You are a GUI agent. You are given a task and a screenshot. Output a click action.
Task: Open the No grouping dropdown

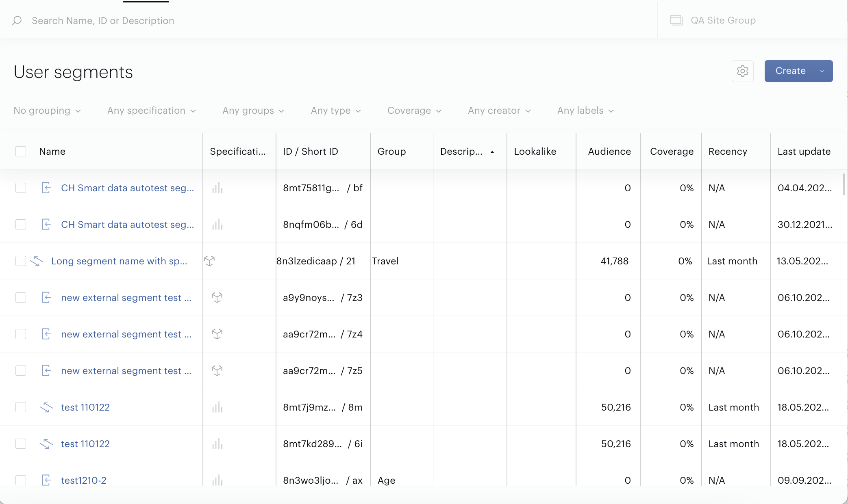[x=47, y=111]
